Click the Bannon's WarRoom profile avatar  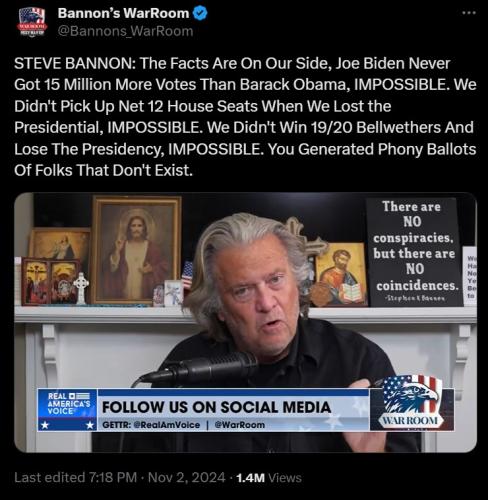32,22
